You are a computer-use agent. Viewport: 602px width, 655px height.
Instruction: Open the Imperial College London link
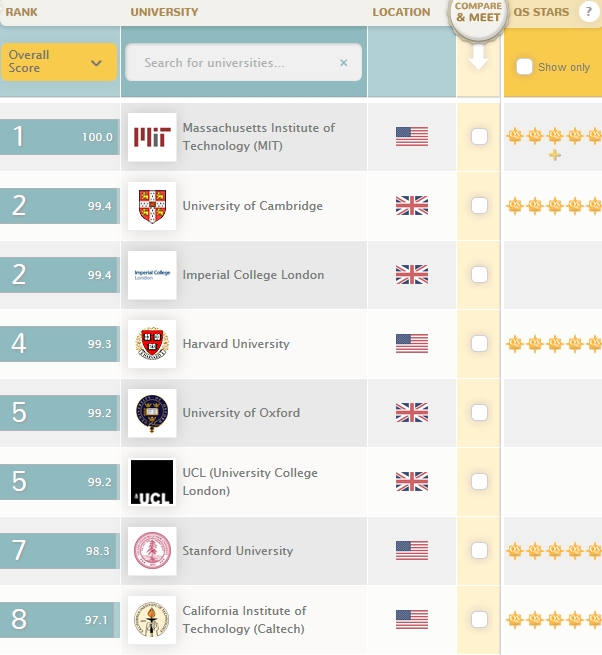[x=253, y=274]
